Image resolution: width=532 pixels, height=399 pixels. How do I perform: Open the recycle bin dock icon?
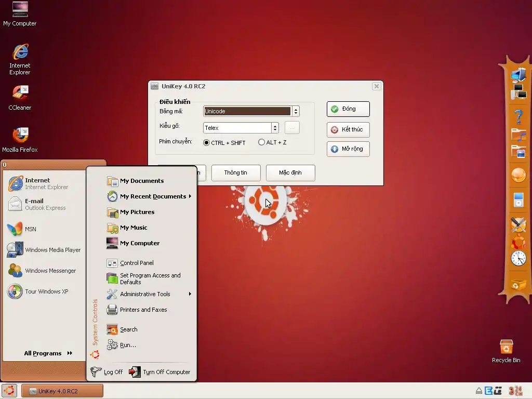[x=518, y=284]
